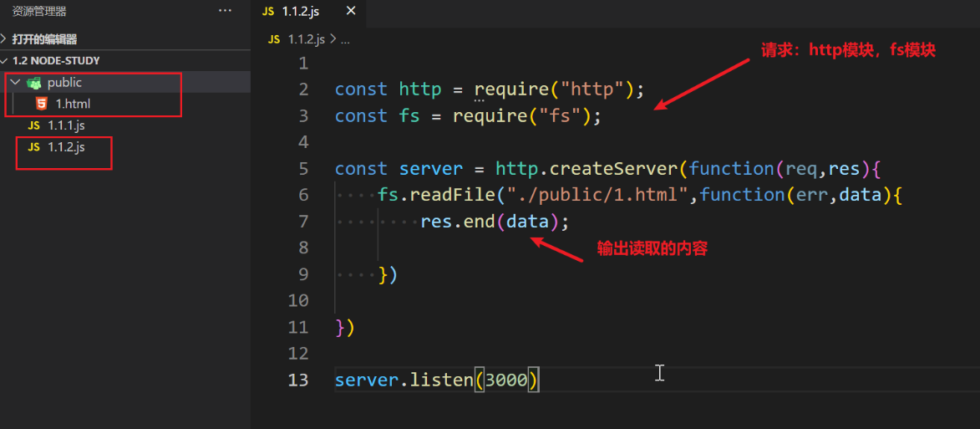Viewport: 980px width, 429px height.
Task: Collapse the public folder chevron
Action: (16, 82)
